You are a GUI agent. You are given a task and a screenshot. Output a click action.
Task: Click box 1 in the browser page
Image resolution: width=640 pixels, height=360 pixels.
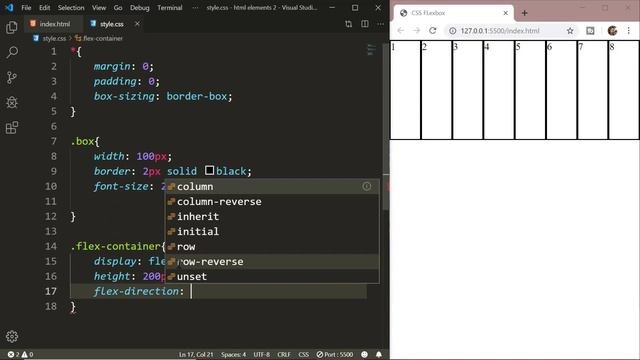(405, 90)
